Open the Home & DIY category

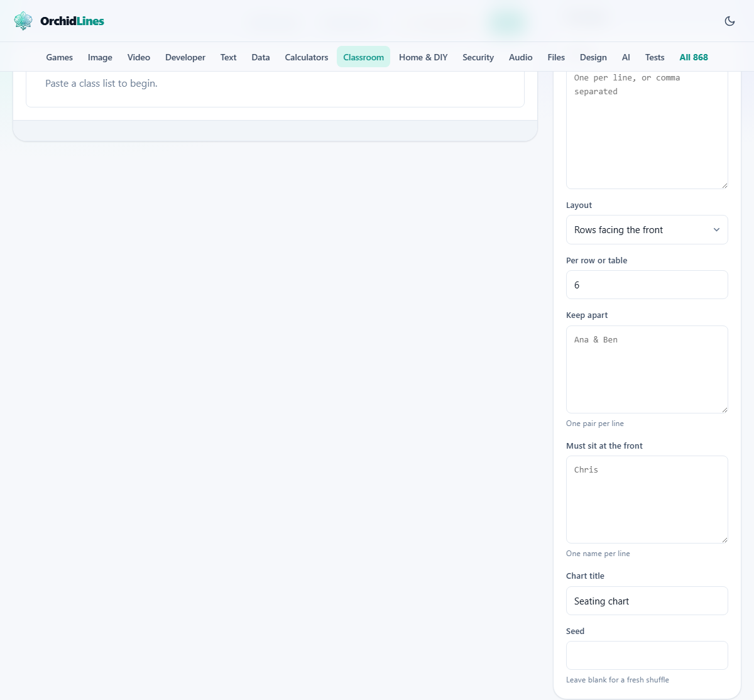coord(423,57)
